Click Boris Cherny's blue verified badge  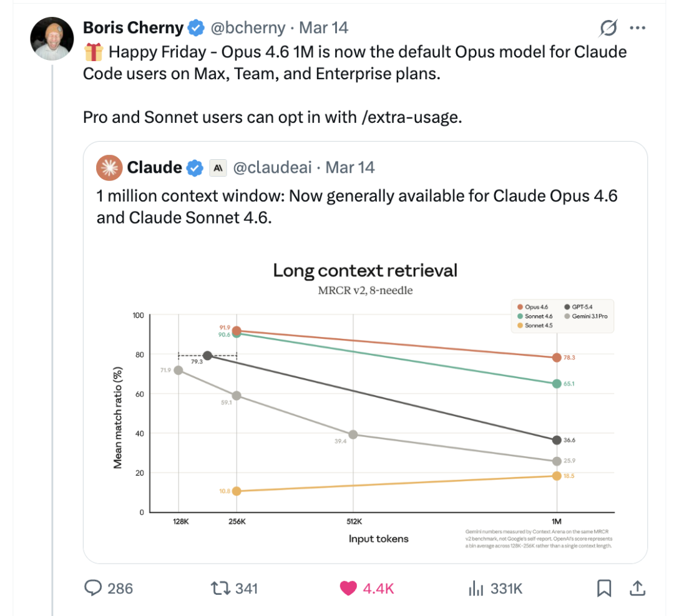click(197, 28)
